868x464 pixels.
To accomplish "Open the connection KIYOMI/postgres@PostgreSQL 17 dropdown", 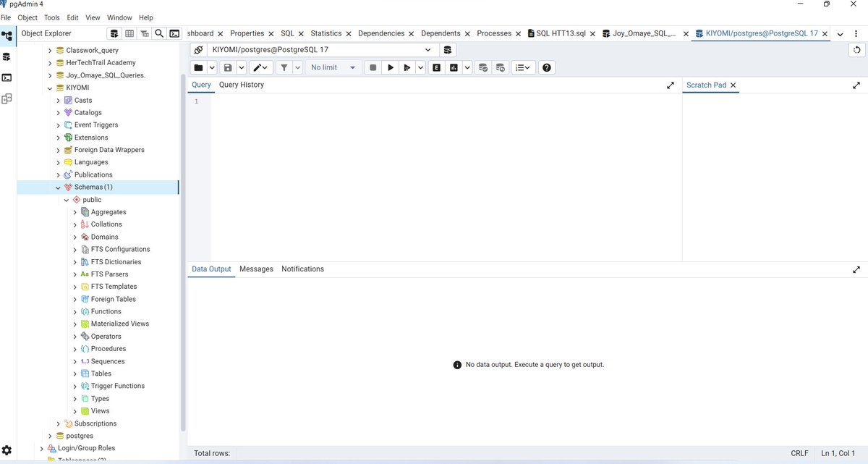I will point(323,50).
